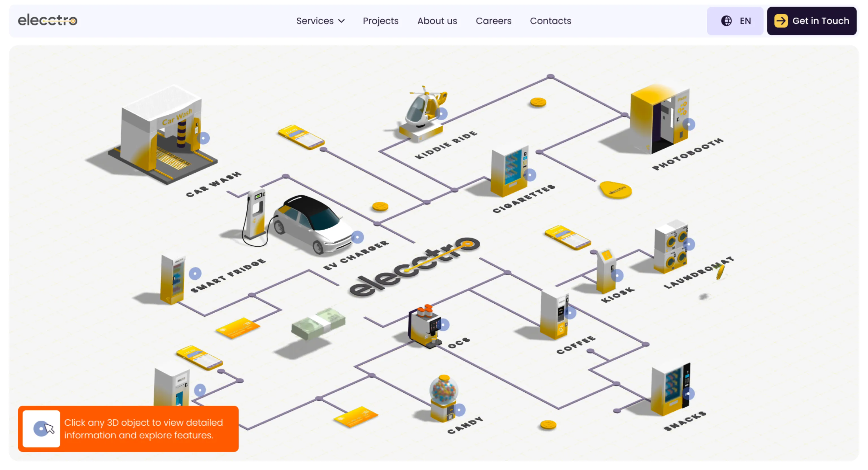Select the OCS coffee maker object
Viewport: 868px width, 470px height.
pyautogui.click(x=425, y=327)
